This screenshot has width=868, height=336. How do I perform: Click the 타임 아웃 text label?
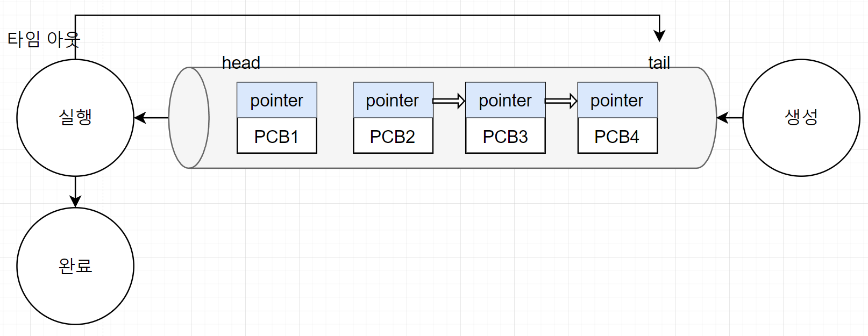(44, 39)
